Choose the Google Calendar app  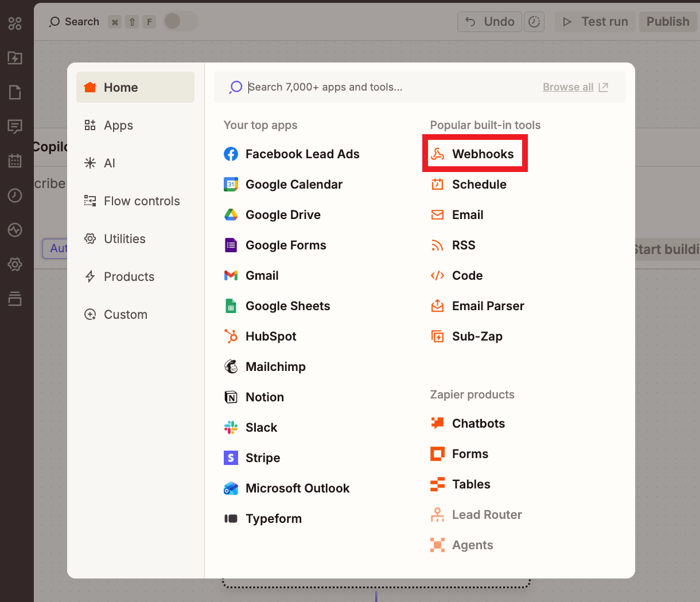coord(283,184)
